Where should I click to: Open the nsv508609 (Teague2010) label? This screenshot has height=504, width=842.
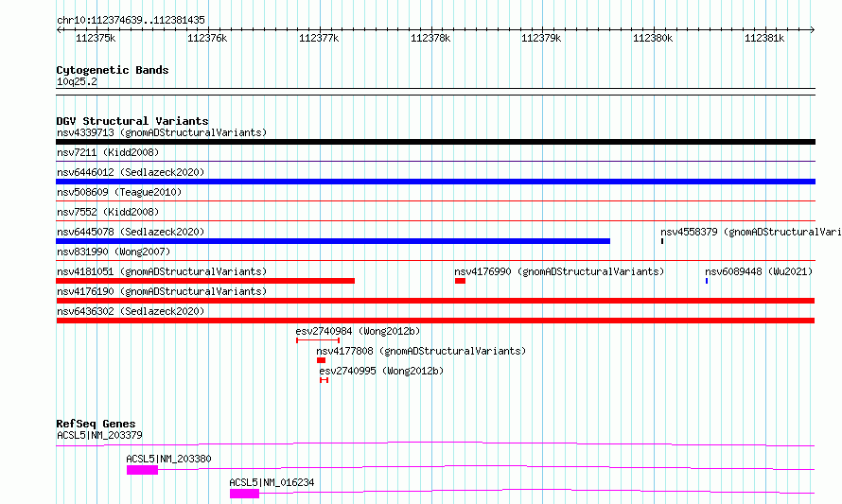(119, 192)
